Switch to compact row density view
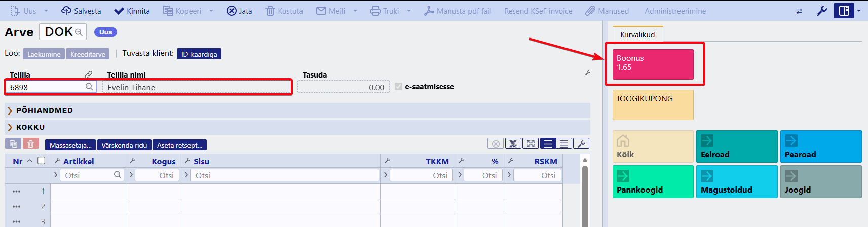The height and width of the screenshot is (227, 868). point(563,144)
